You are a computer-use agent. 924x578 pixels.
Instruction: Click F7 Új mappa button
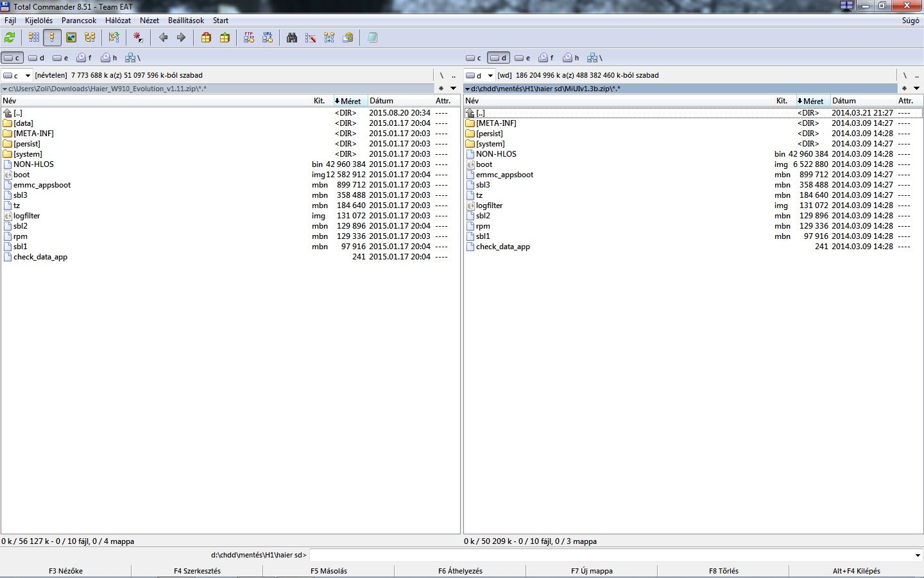tap(592, 570)
